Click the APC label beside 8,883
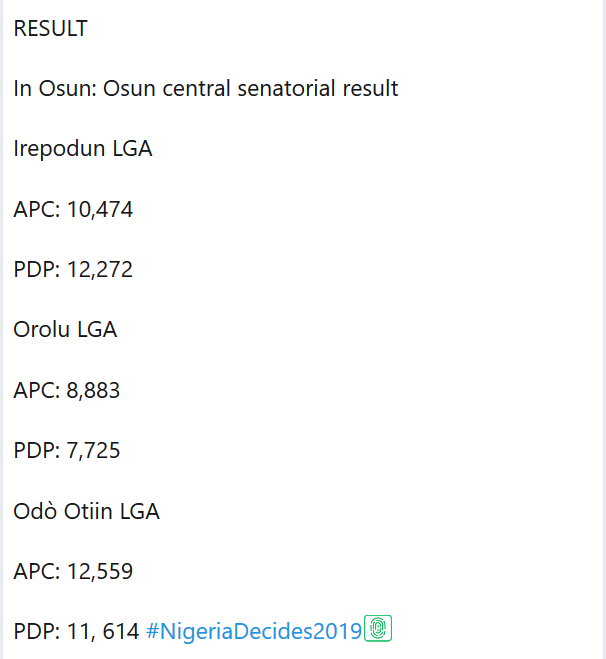606x659 pixels. pyautogui.click(x=34, y=390)
